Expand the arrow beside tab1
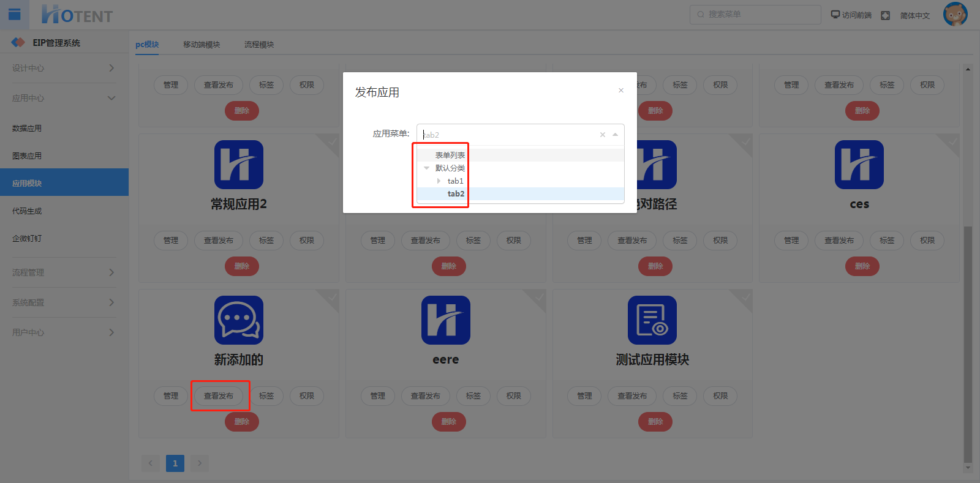 439,181
